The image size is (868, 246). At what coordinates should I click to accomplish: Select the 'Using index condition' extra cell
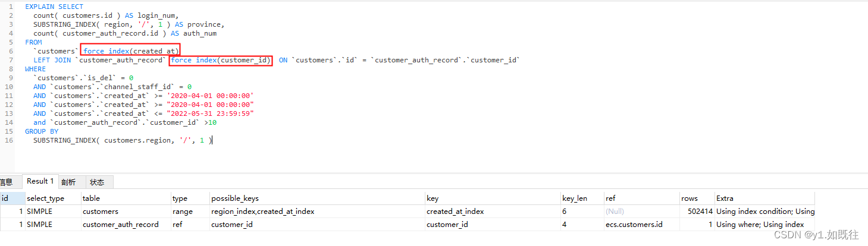[x=764, y=211]
